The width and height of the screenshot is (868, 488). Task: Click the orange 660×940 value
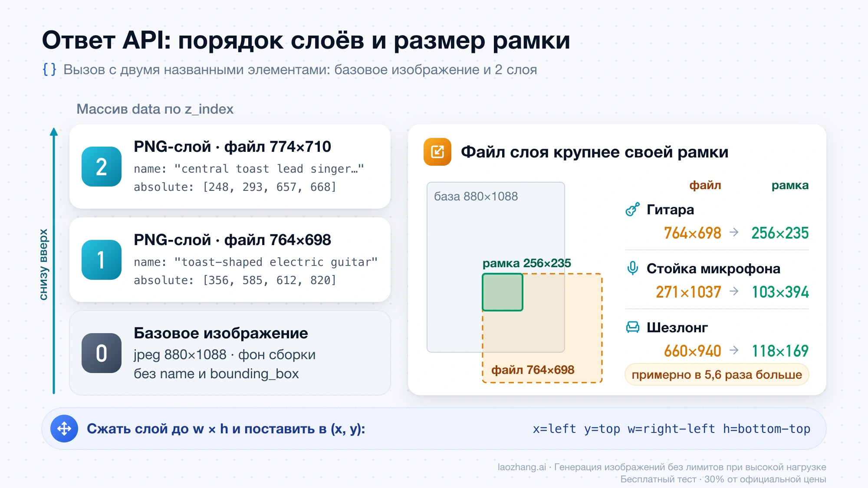(692, 351)
